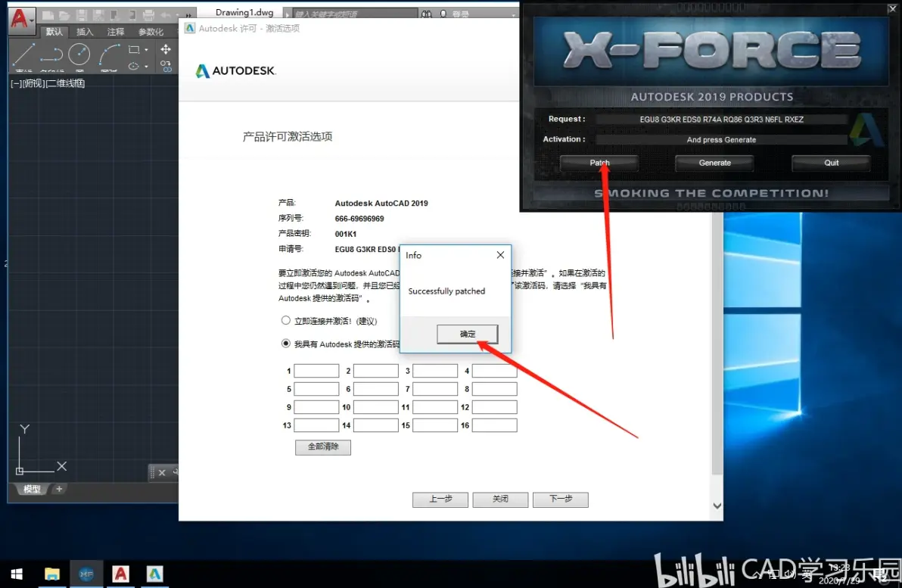Select the Circle drawing tool
902x588 pixels.
coord(79,54)
